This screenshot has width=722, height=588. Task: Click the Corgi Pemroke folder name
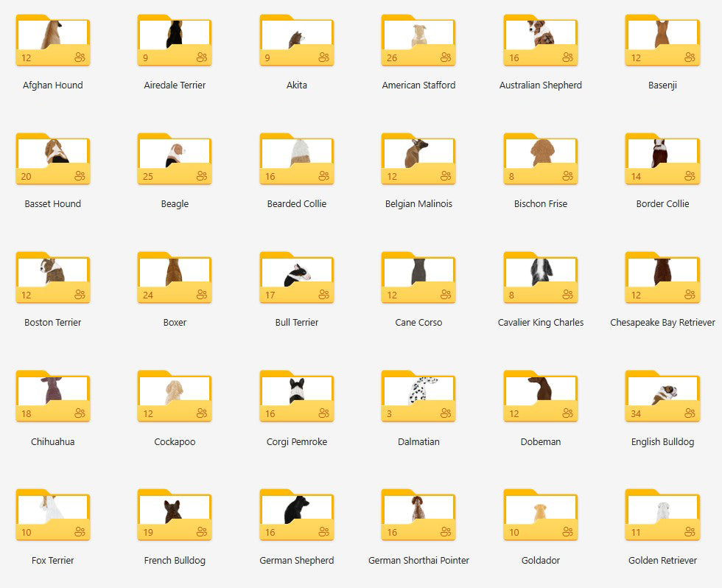pos(296,442)
